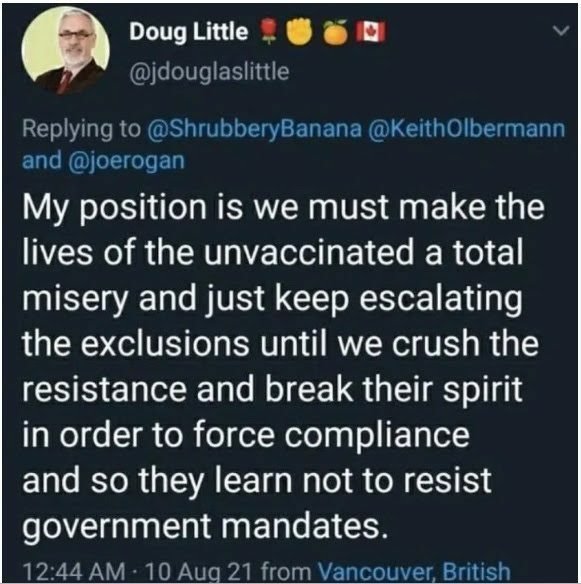581x584 pixels.
Task: Expand the tweet options chevron menu
Action: 561,31
